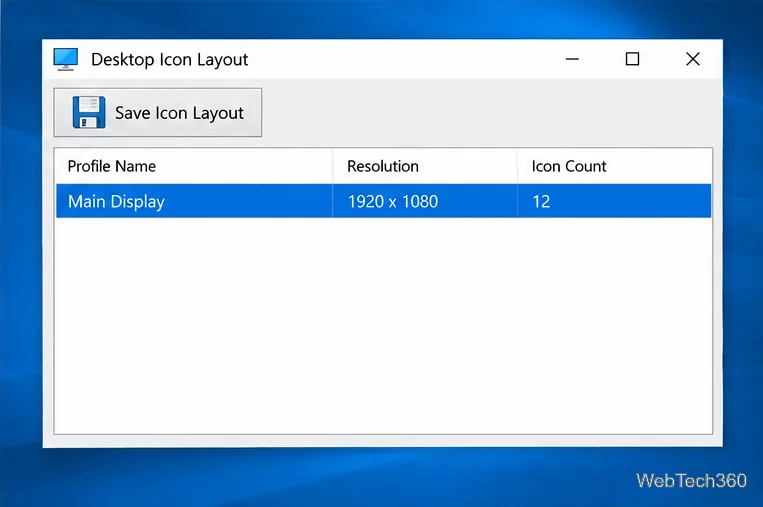Click the floppy disk save icon
The height and width of the screenshot is (507, 763).
pyautogui.click(x=89, y=112)
